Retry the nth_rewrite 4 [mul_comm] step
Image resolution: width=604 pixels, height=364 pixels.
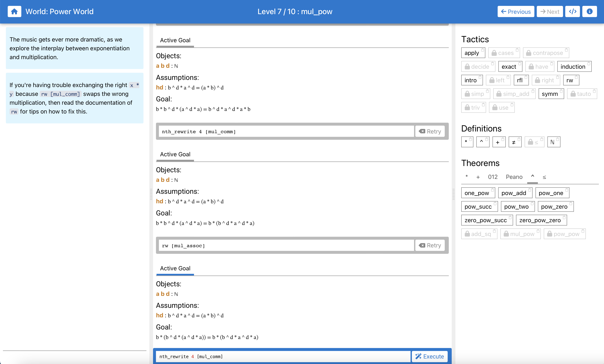pos(430,131)
